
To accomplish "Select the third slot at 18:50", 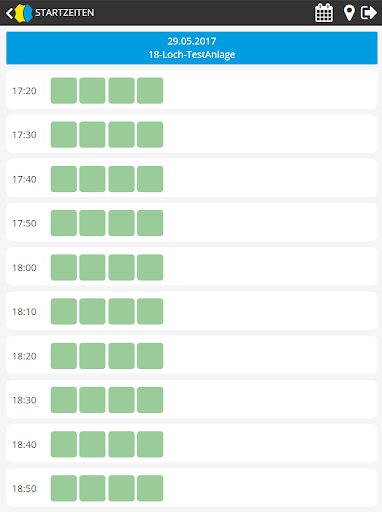I will (121, 488).
